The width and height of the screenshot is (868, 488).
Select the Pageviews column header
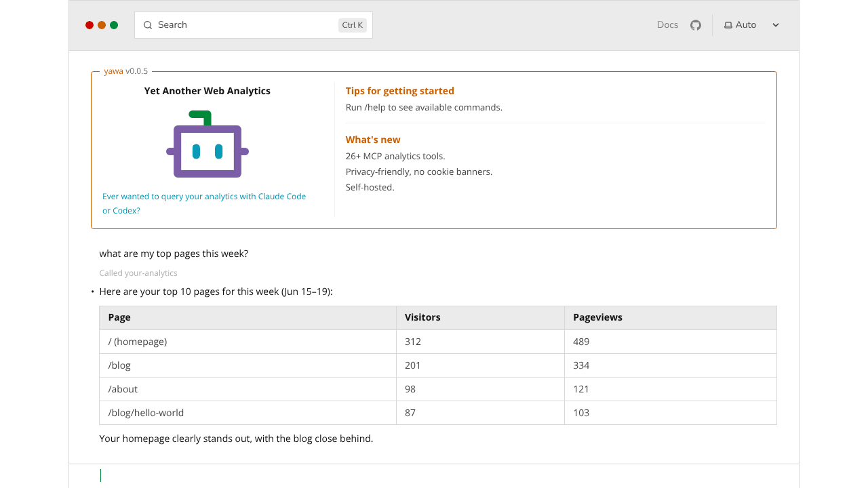[x=671, y=318]
